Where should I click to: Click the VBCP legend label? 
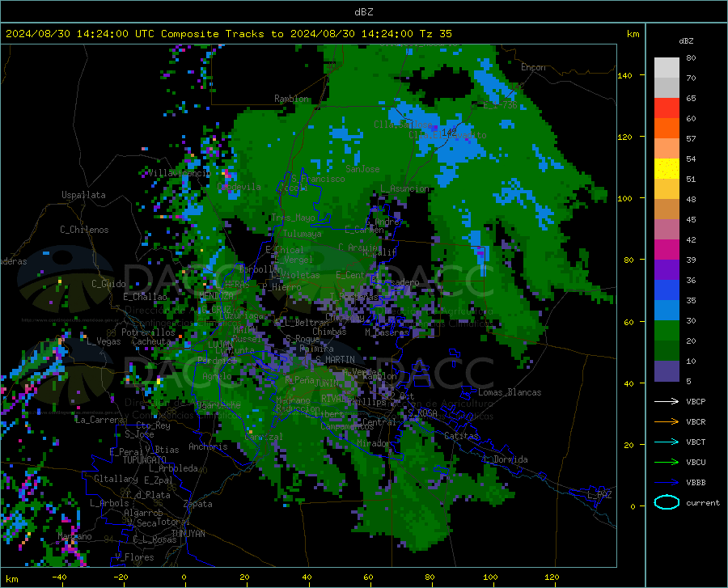coord(696,401)
